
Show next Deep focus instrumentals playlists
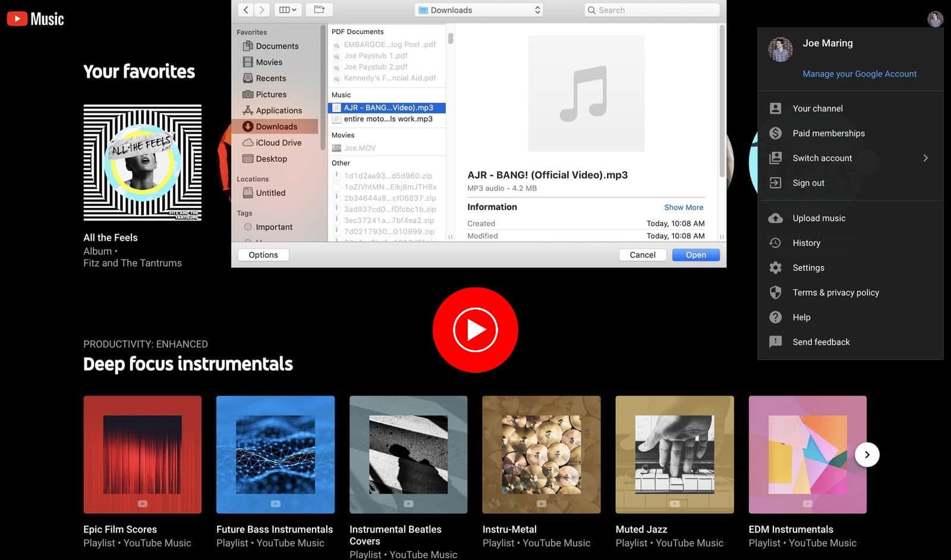pos(867,455)
